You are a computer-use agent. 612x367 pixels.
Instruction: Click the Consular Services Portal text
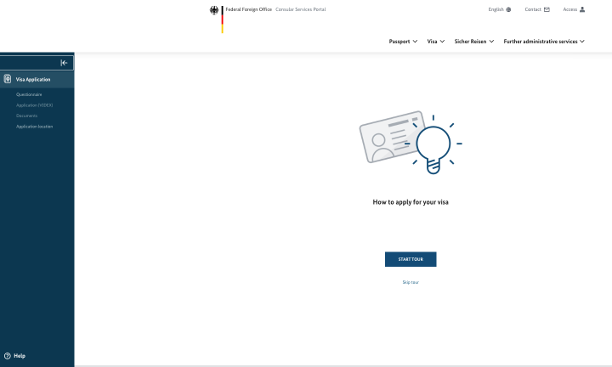point(301,9)
